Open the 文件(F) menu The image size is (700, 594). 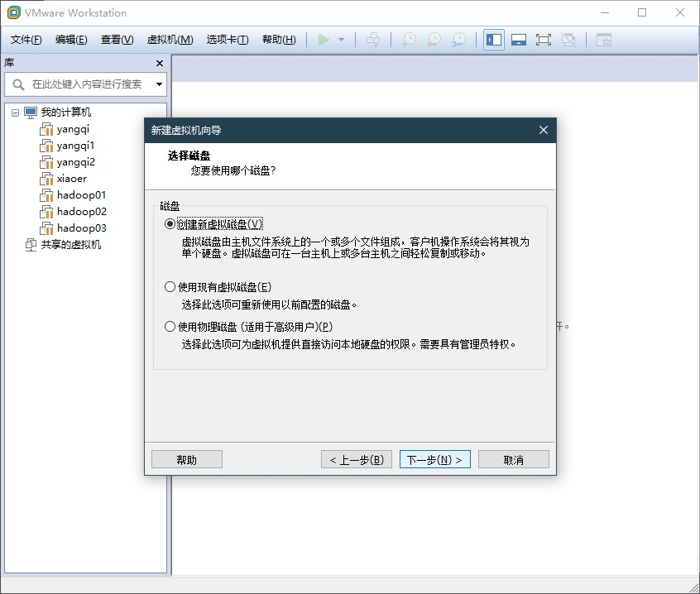(26, 40)
